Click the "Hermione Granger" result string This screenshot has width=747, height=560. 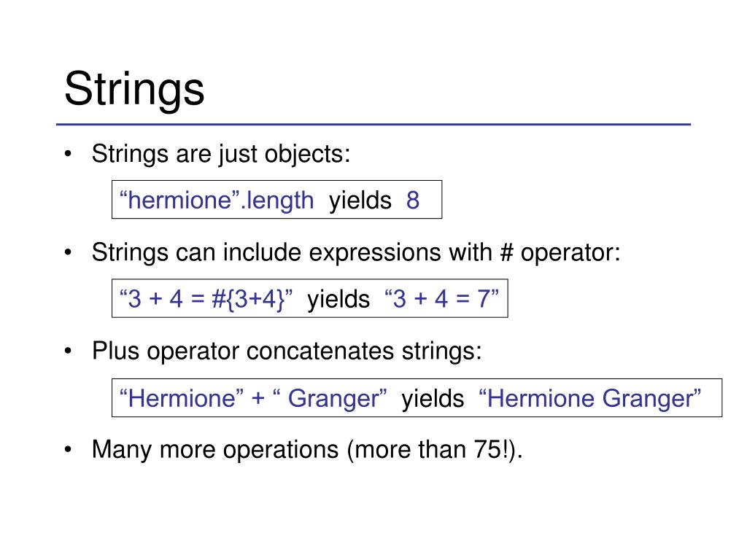(589, 398)
